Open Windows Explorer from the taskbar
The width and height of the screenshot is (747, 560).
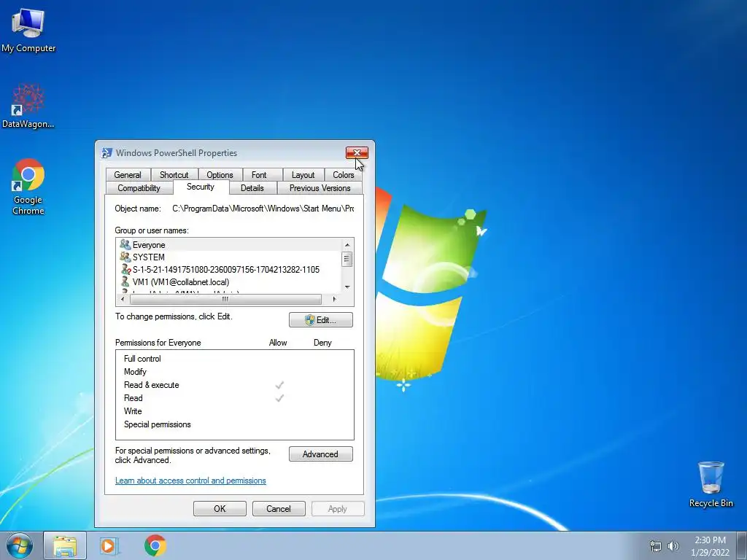(65, 545)
